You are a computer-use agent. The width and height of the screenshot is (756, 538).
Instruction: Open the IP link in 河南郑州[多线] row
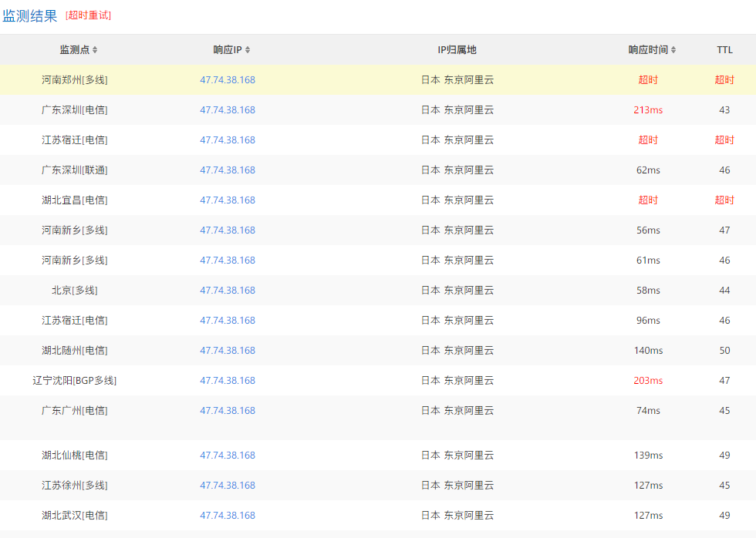(x=227, y=80)
